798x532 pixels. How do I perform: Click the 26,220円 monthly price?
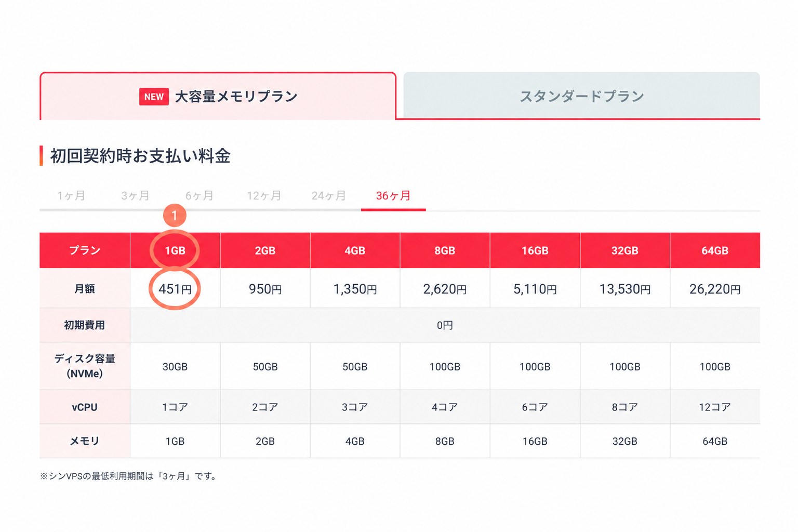pyautogui.click(x=715, y=289)
